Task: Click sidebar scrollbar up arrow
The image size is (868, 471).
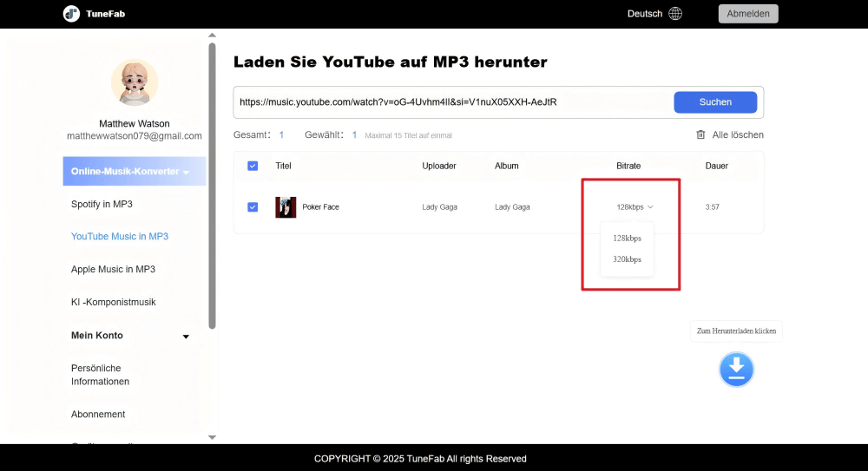Action: pyautogui.click(x=212, y=36)
